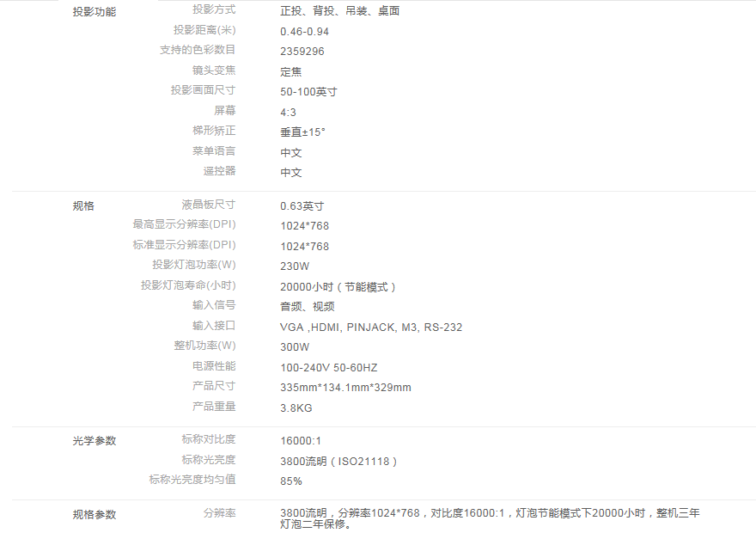Screen dimensions: 756x539
Task: Click the product dimensions 335mm*134.1mm*329mm
Action: point(345,388)
